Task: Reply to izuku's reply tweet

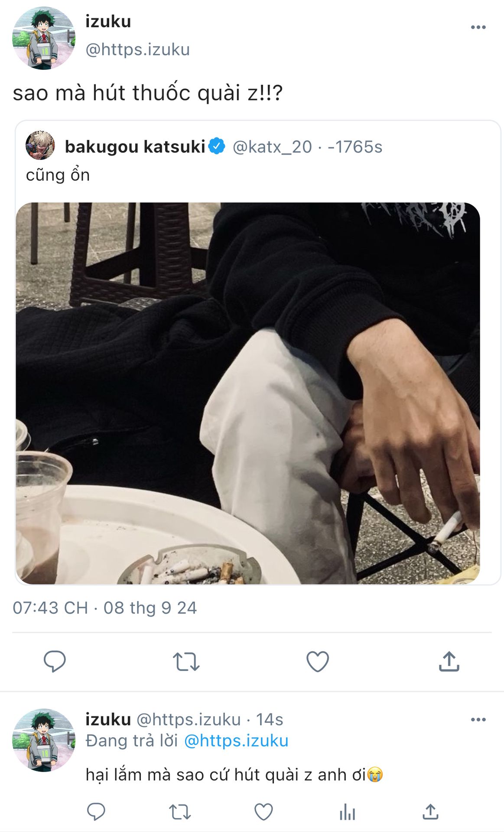Action: click(x=96, y=812)
